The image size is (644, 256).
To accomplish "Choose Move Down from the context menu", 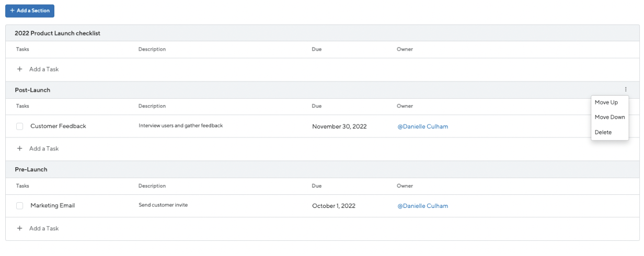I will pyautogui.click(x=609, y=117).
